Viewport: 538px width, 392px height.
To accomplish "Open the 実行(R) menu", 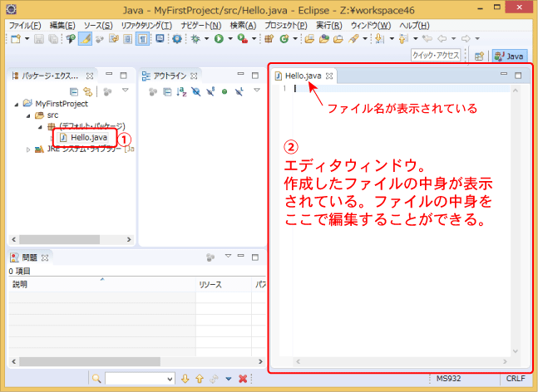I will [x=329, y=26].
